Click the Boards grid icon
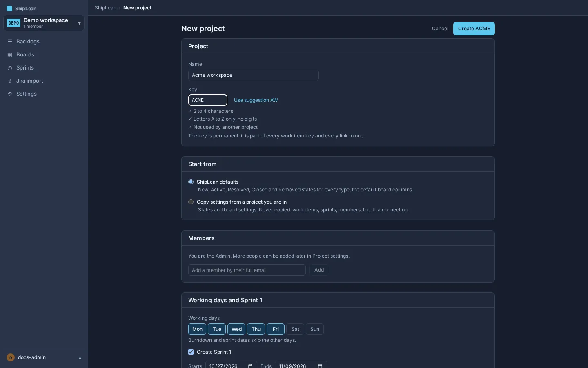Image resolution: width=588 pixels, height=368 pixels. point(10,55)
